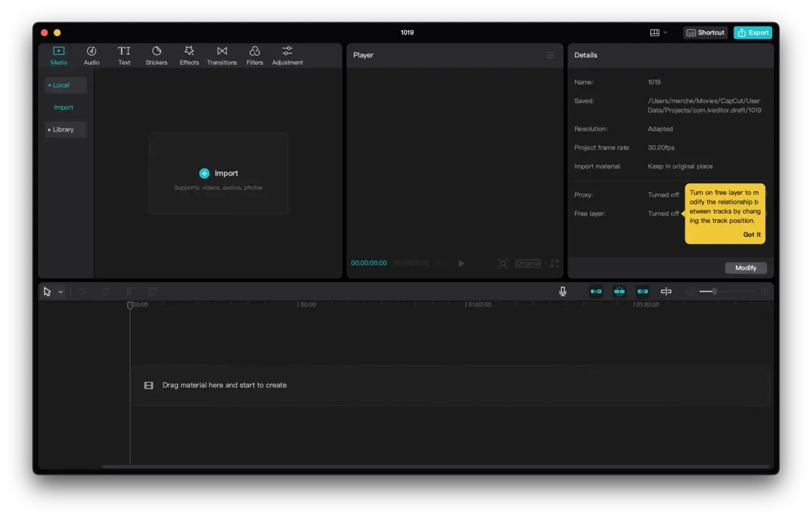Open the Adjustment tab
812x518 pixels.
pos(288,56)
